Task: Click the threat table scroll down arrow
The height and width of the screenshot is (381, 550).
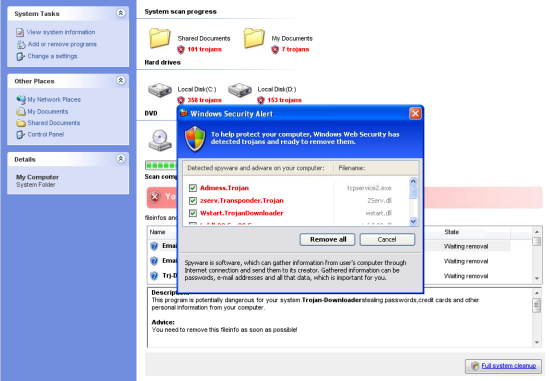Action: pyautogui.click(x=537, y=278)
